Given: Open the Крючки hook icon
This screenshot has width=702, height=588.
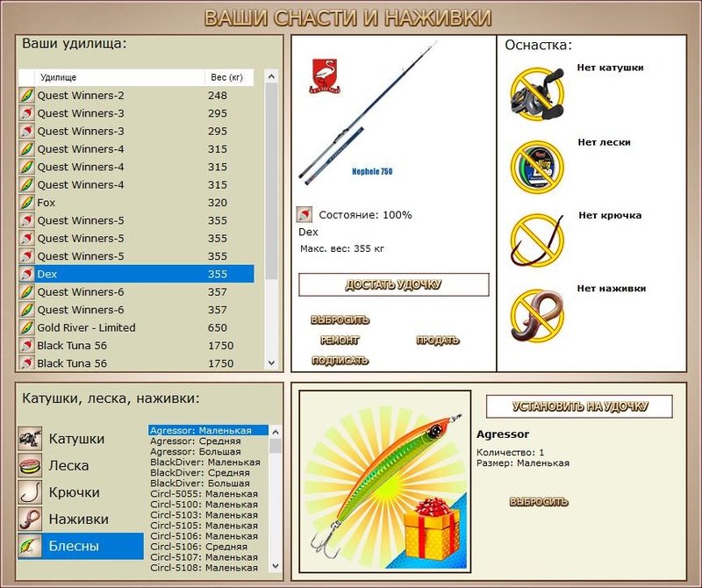Looking at the screenshot, I should pyautogui.click(x=30, y=492).
